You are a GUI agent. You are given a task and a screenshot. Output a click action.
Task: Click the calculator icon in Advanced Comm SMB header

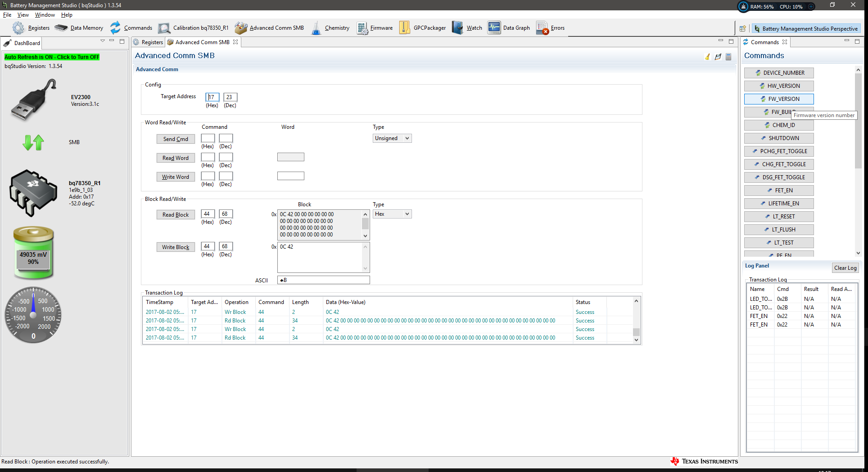[728, 57]
